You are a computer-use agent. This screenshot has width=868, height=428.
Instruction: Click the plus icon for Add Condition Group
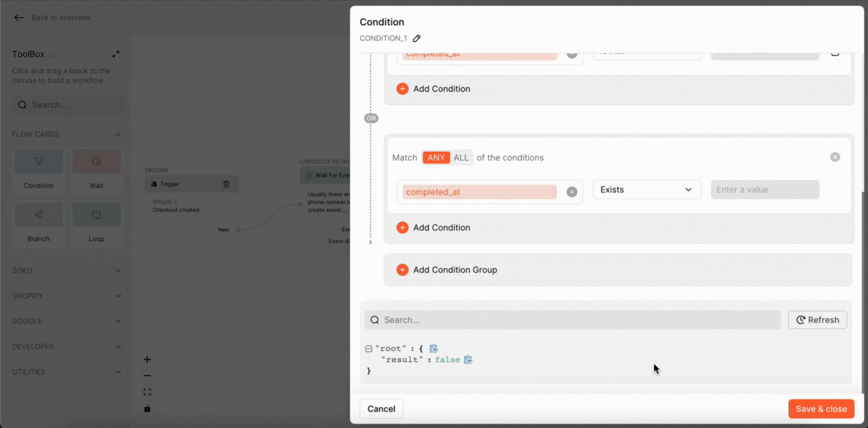[x=402, y=270]
